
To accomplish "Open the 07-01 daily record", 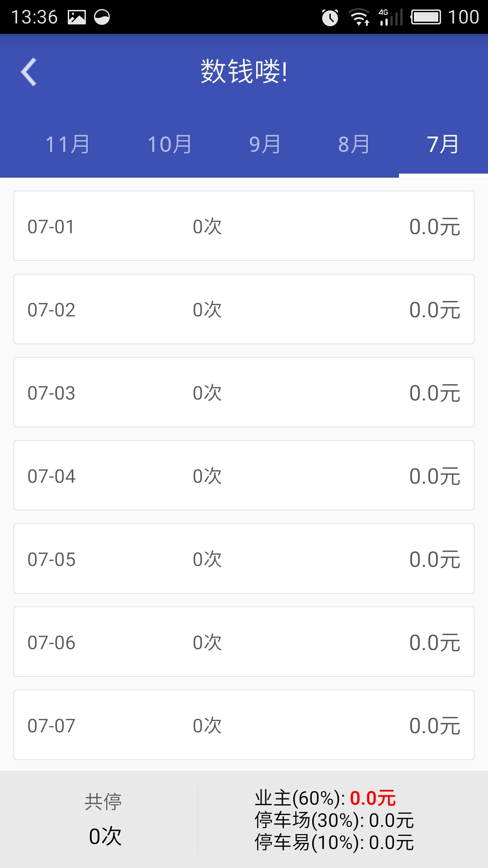I will click(x=244, y=226).
